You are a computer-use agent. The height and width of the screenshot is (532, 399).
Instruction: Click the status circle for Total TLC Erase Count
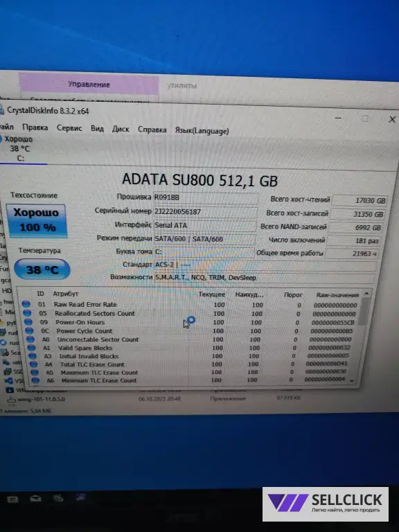tap(33, 364)
